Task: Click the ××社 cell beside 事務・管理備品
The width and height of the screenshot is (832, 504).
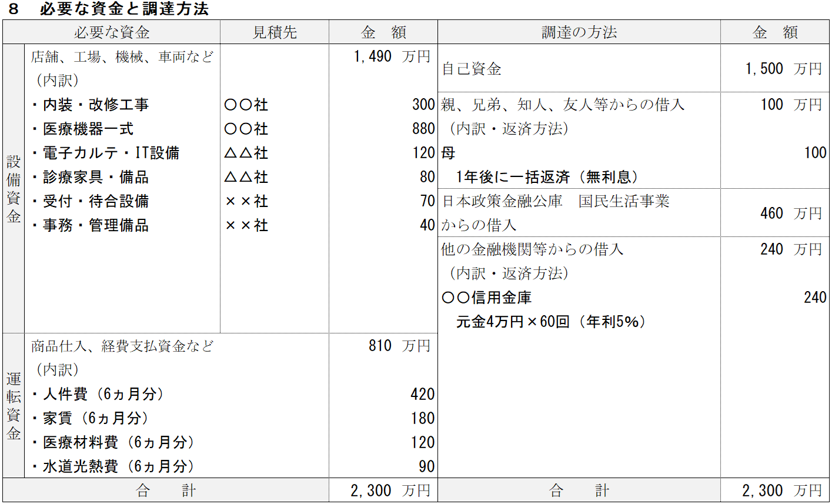Action: (246, 225)
